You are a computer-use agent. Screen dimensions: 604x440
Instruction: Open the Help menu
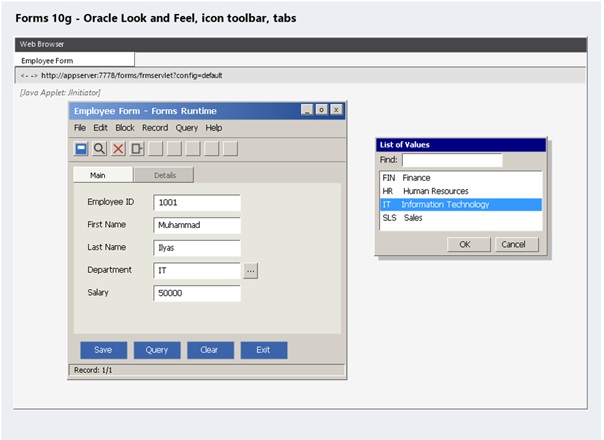[213, 128]
